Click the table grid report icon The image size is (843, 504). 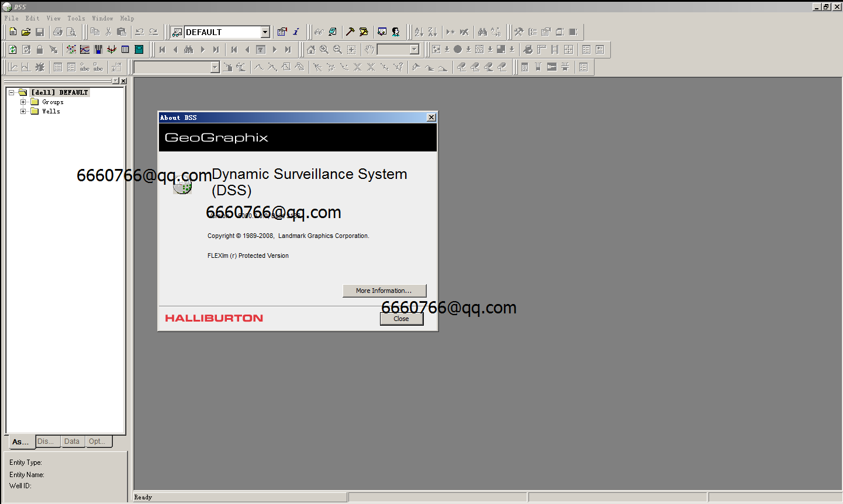(x=125, y=50)
